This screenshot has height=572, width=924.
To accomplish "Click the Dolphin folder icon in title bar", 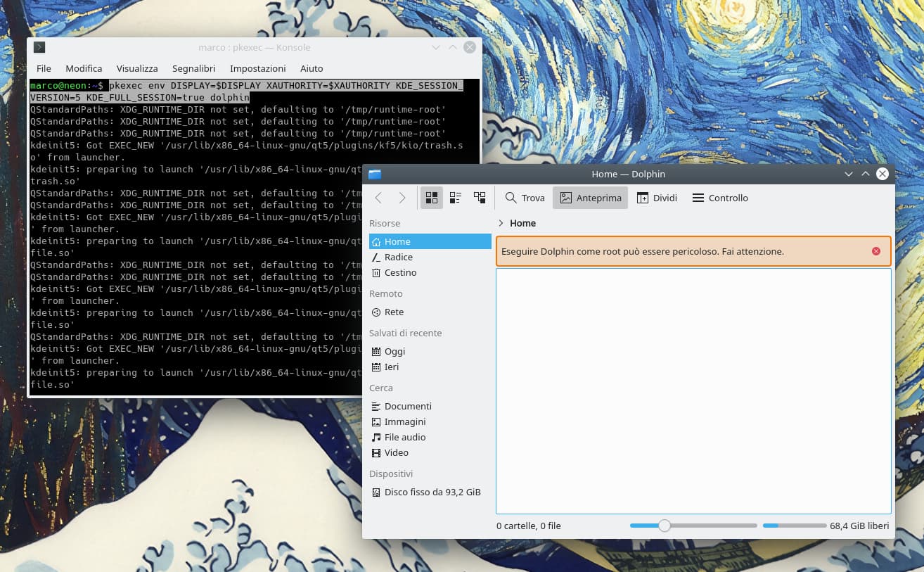I will coord(374,174).
